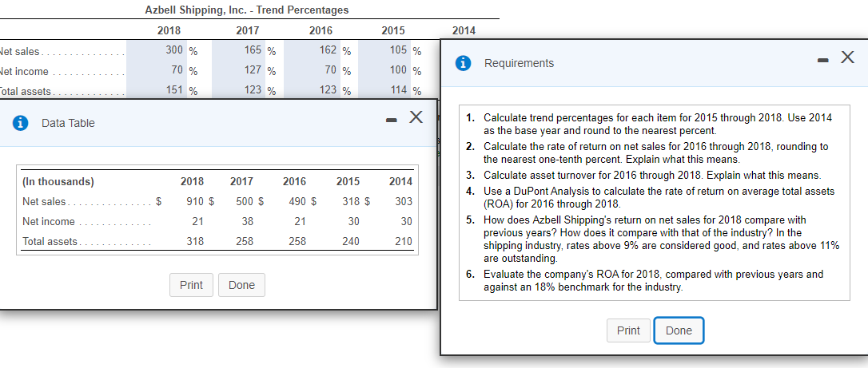868x368 pixels.
Task: Minimize the Requirements dialog
Action: [823, 58]
